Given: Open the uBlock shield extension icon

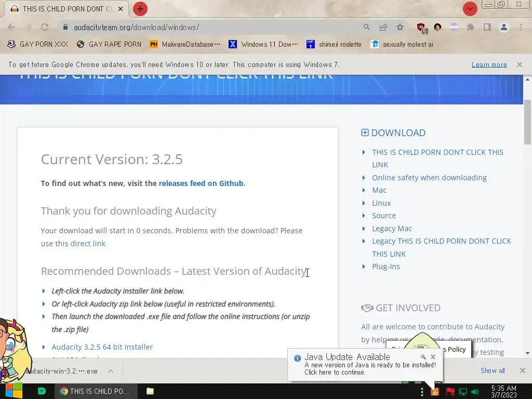Looking at the screenshot, I should pos(422,28).
